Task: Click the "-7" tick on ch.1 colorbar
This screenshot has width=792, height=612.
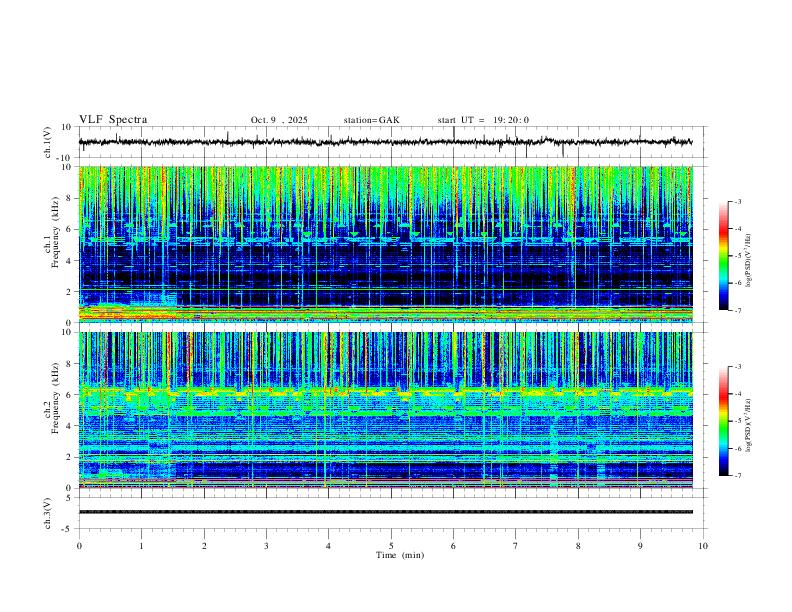Action: coord(737,311)
